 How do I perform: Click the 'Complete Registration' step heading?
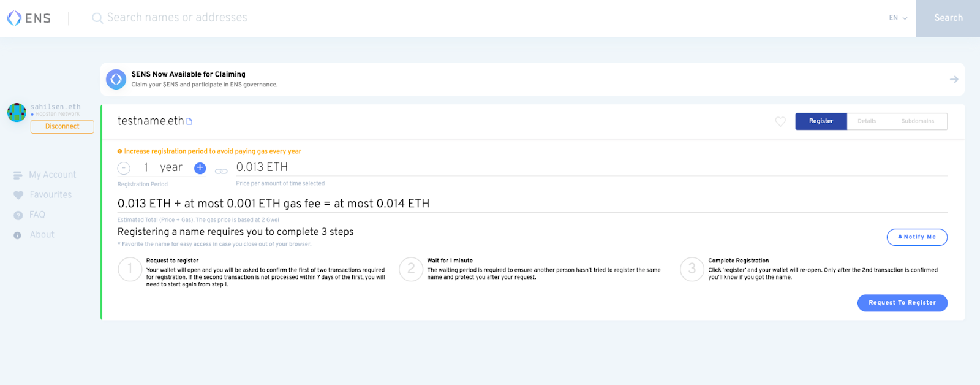coord(739,261)
